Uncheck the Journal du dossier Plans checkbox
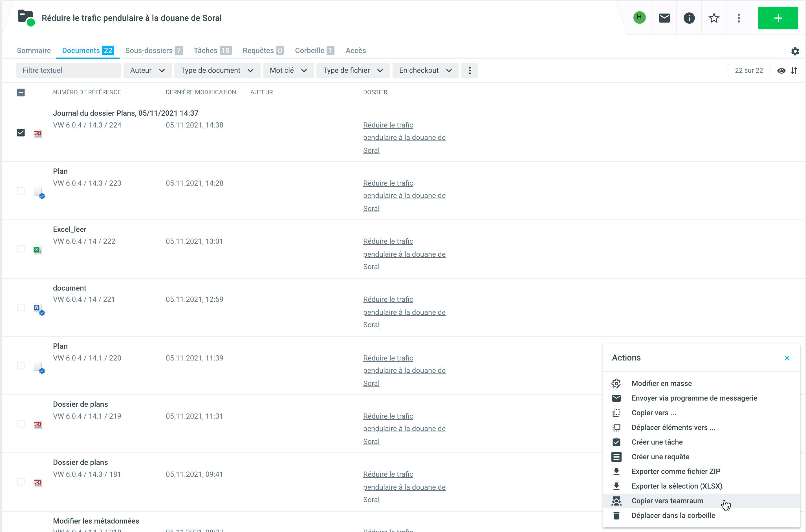Image resolution: width=806 pixels, height=532 pixels. 21,133
